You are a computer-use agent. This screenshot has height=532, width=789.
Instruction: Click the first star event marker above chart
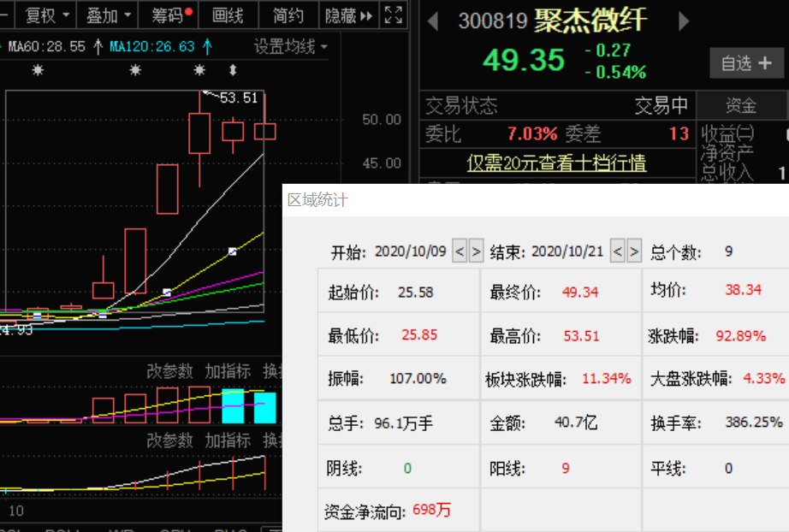(38, 70)
